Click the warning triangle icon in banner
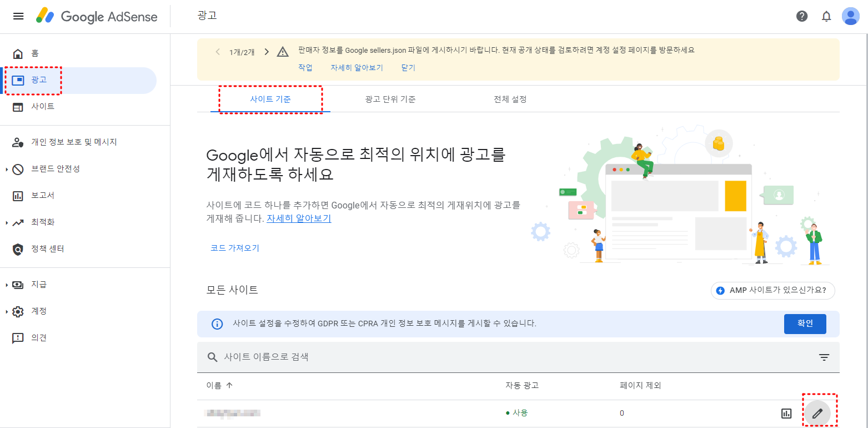The image size is (868, 428). pyautogui.click(x=283, y=52)
